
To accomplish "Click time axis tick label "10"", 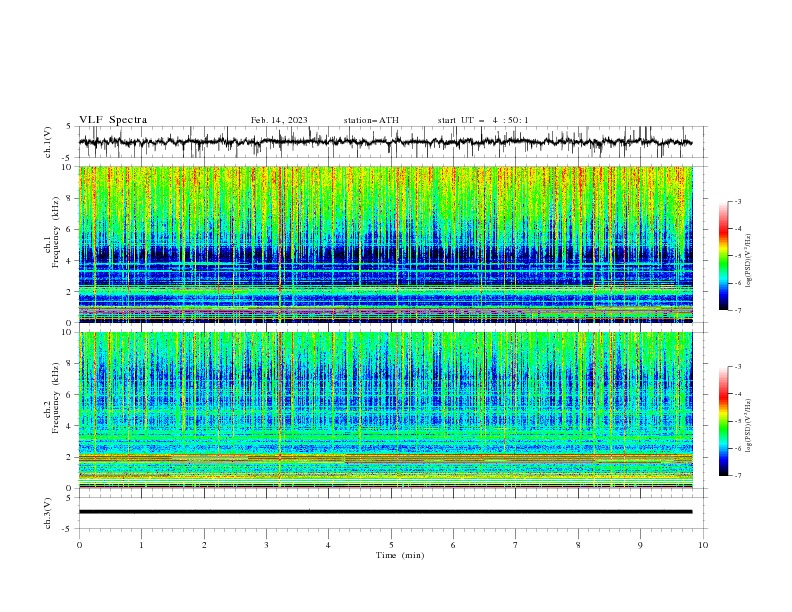I will tap(703, 545).
